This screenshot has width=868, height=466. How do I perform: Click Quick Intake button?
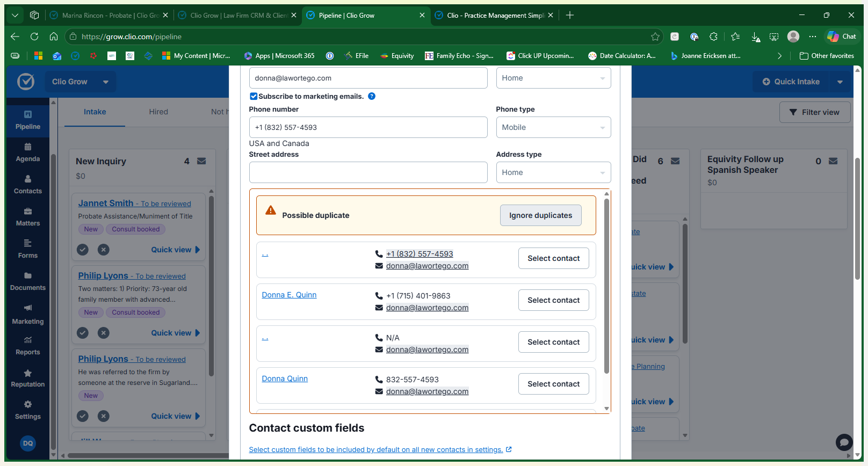click(791, 82)
